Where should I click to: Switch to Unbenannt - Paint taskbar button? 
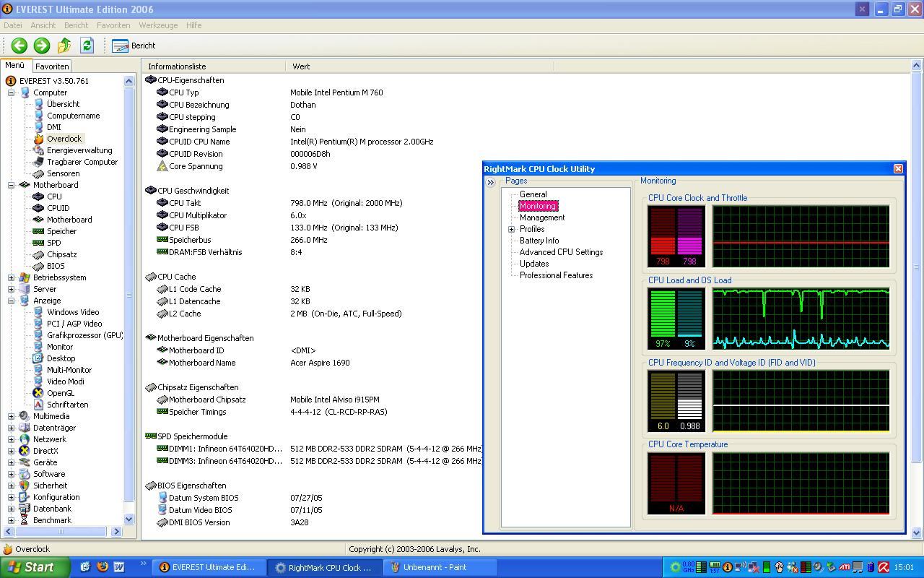[439, 567]
